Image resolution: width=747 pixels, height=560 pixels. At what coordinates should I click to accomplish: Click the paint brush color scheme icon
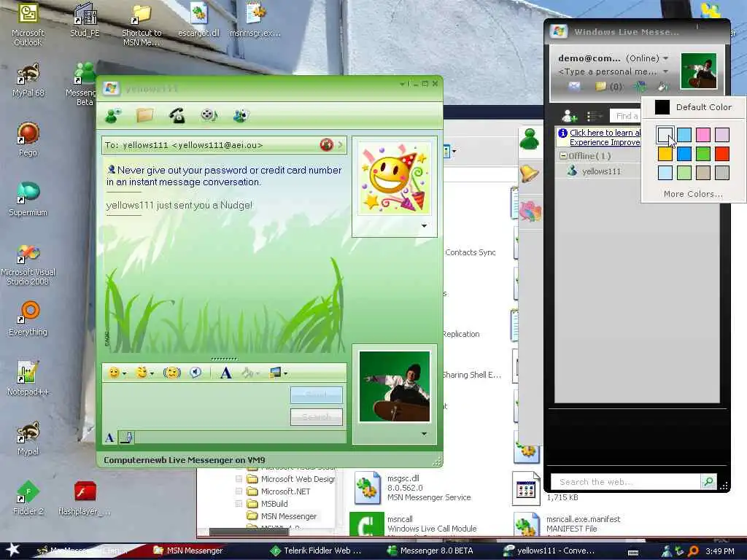(662, 87)
